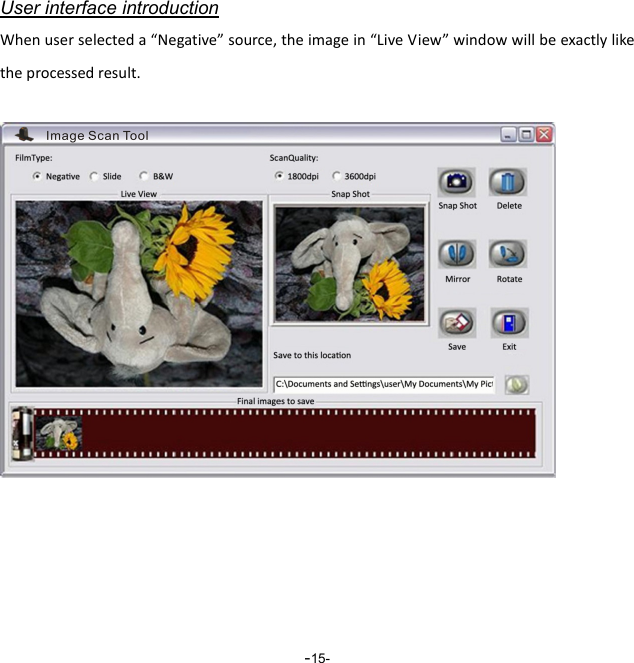Select the B&W film type
The width and height of the screenshot is (634, 663).
point(156,176)
